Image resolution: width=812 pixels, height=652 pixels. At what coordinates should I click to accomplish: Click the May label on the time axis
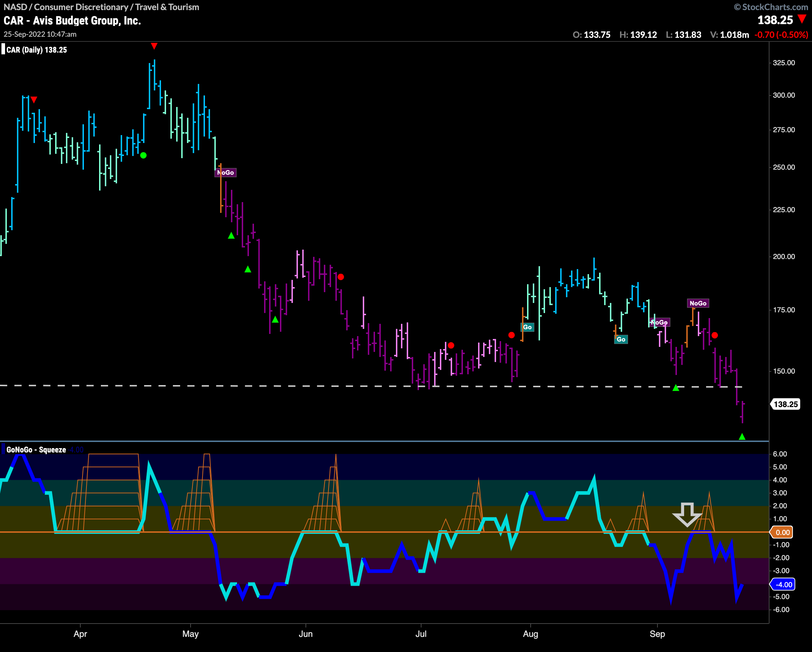pos(191,634)
